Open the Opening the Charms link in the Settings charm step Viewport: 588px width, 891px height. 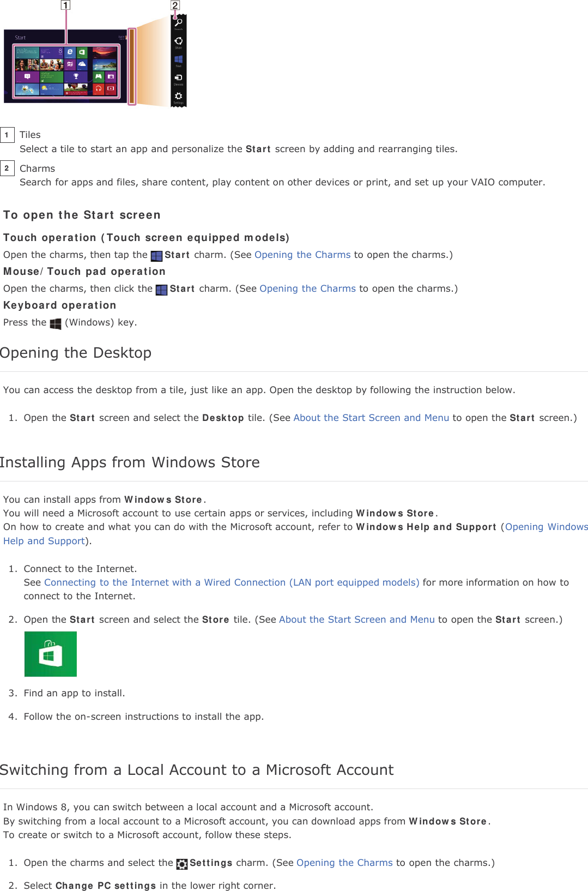coord(344,863)
